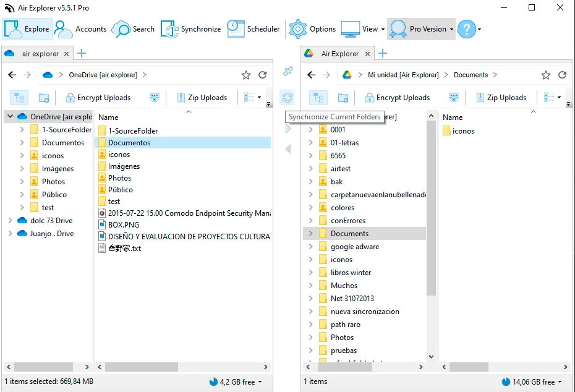Screen dimensions: 575x392
Task: Go back in the left OneDrive pane
Action: [12, 75]
